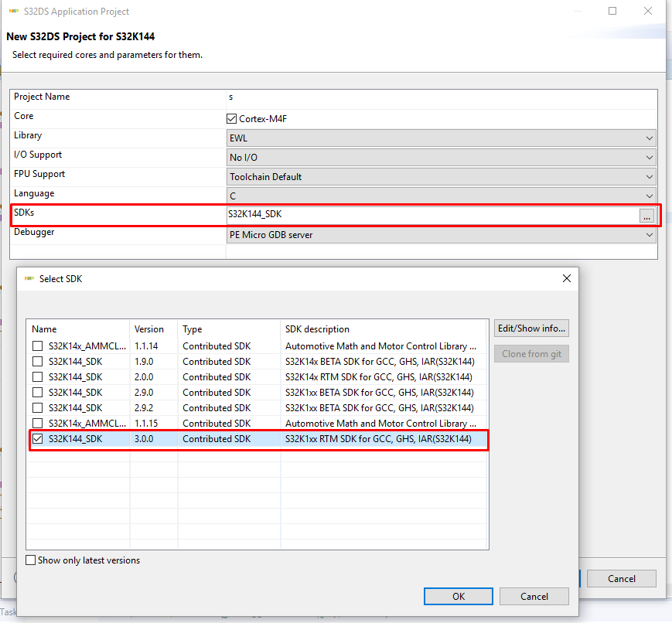Click S32K1xx RTM SDK description text

pyautogui.click(x=378, y=439)
